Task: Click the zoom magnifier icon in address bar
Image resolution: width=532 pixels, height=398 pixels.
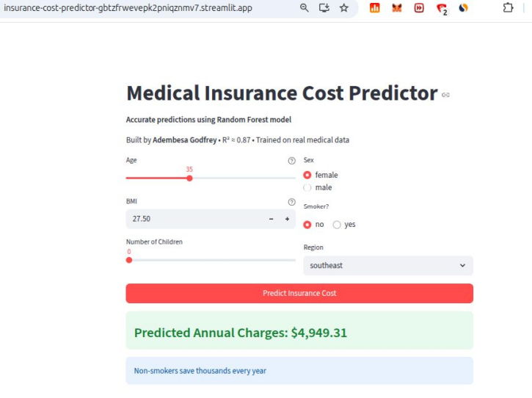Action: tap(305, 8)
